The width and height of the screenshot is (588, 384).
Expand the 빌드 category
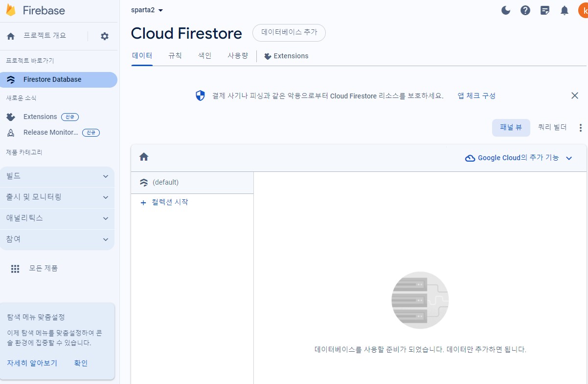tap(57, 176)
